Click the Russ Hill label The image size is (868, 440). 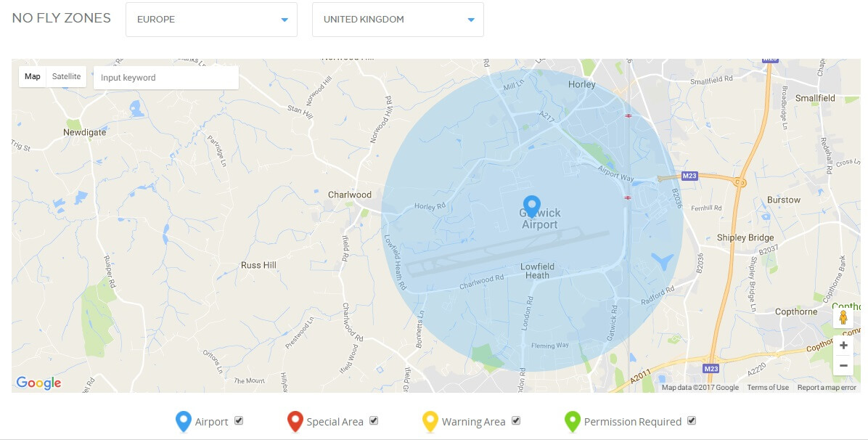coord(258,266)
